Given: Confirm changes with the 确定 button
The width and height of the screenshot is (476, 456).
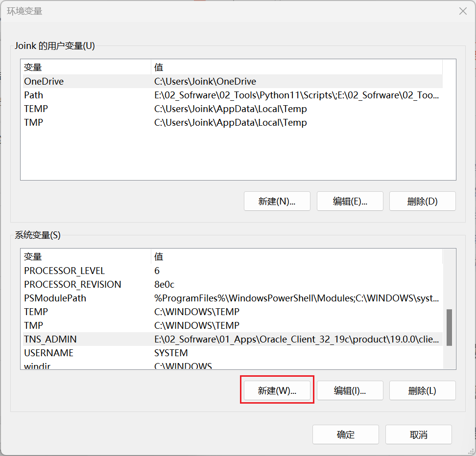Looking at the screenshot, I should [345, 434].
